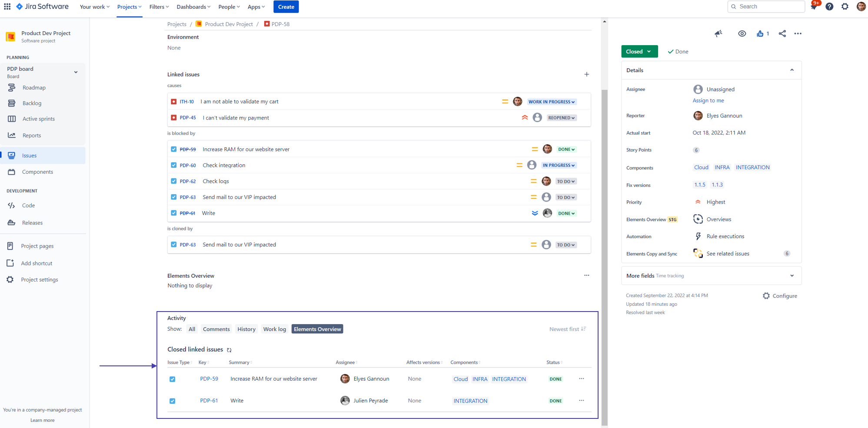Open the Closed status dropdown
Viewport: 868px width, 428px height.
[x=639, y=51]
